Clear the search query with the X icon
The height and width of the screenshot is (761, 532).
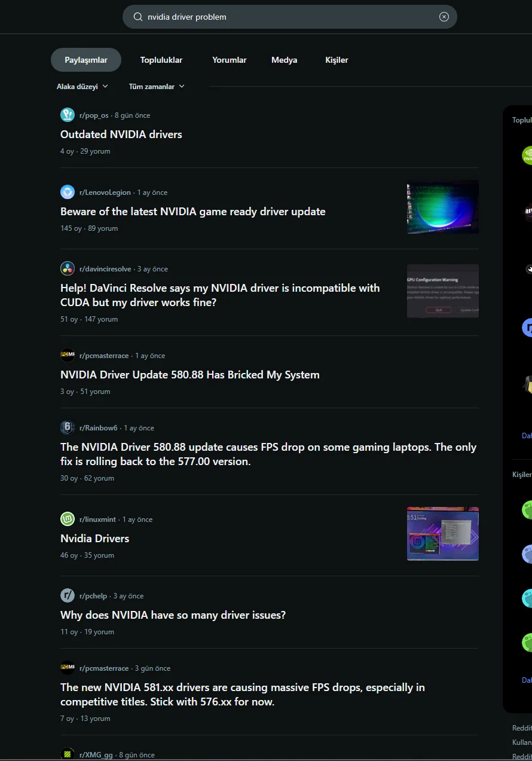[444, 17]
